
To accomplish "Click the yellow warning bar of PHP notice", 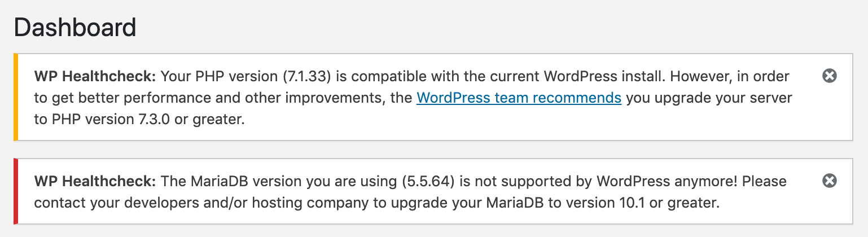I will click(16, 96).
